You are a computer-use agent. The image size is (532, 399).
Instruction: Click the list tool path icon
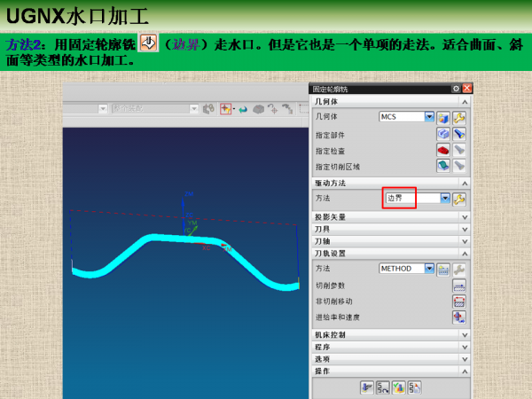pos(415,387)
